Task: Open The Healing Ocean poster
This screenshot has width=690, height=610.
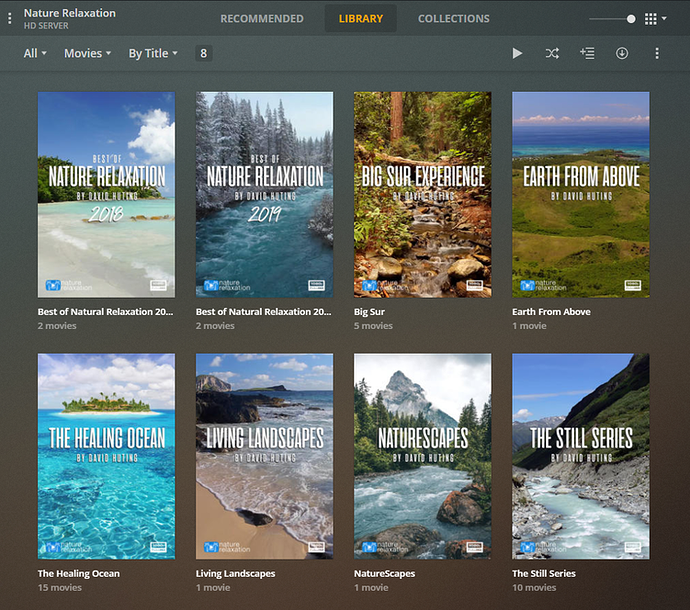Action: (x=106, y=456)
